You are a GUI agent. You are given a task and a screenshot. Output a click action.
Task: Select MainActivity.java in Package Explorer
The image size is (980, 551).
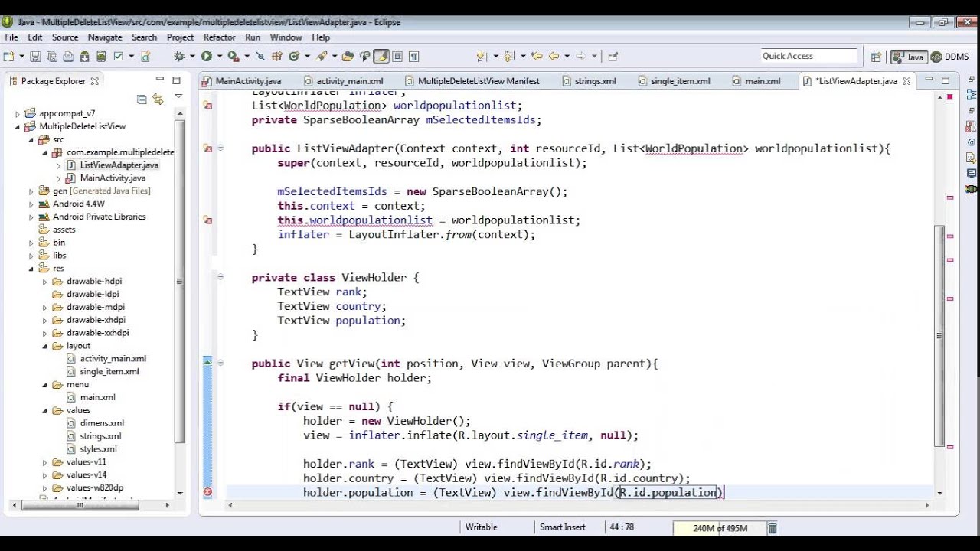coord(113,178)
